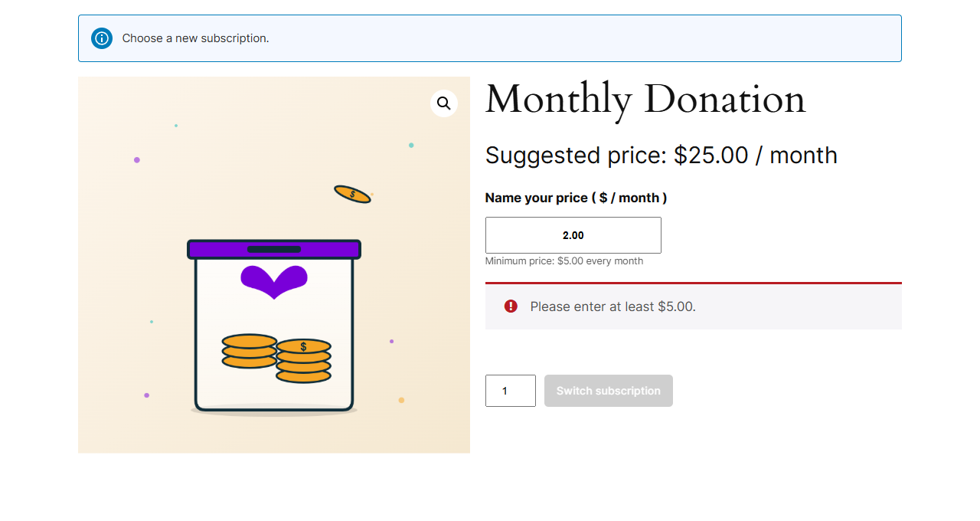Click the purple heart on the jar
980x521 pixels.
coord(274,281)
